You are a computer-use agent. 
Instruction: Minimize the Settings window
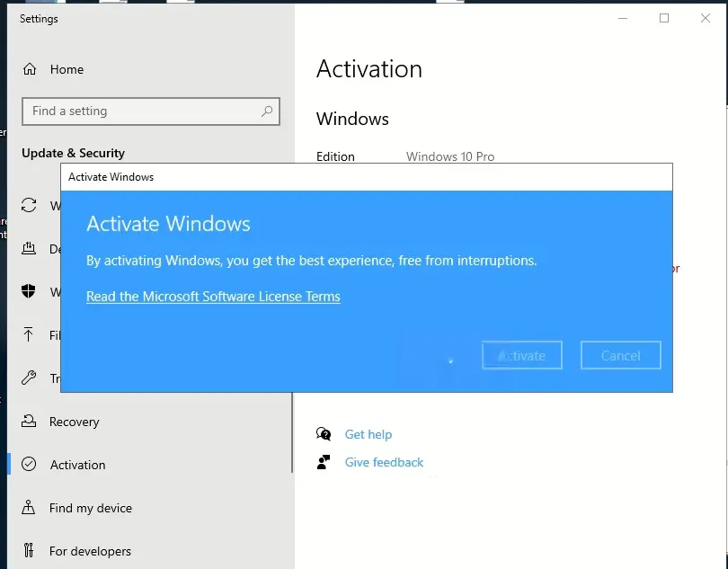(623, 18)
